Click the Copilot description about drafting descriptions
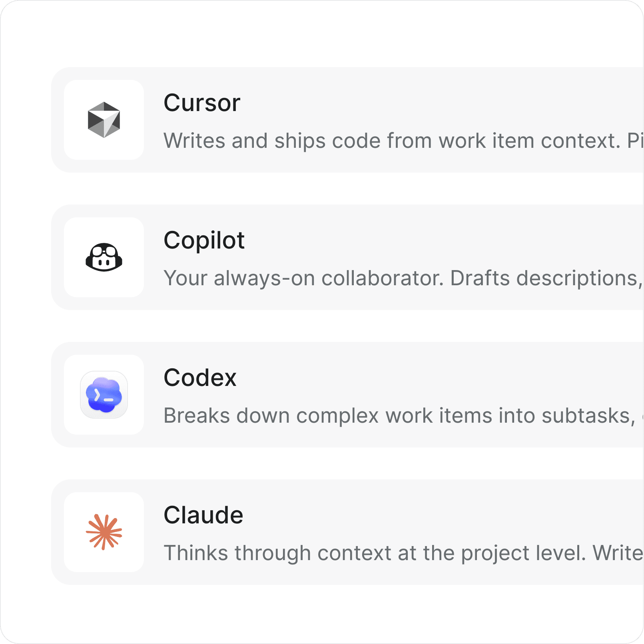The image size is (644, 644). [360, 278]
